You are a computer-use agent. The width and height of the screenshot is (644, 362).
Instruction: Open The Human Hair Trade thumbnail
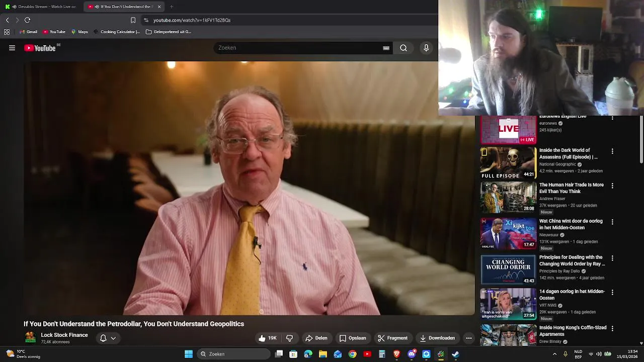coord(508,197)
